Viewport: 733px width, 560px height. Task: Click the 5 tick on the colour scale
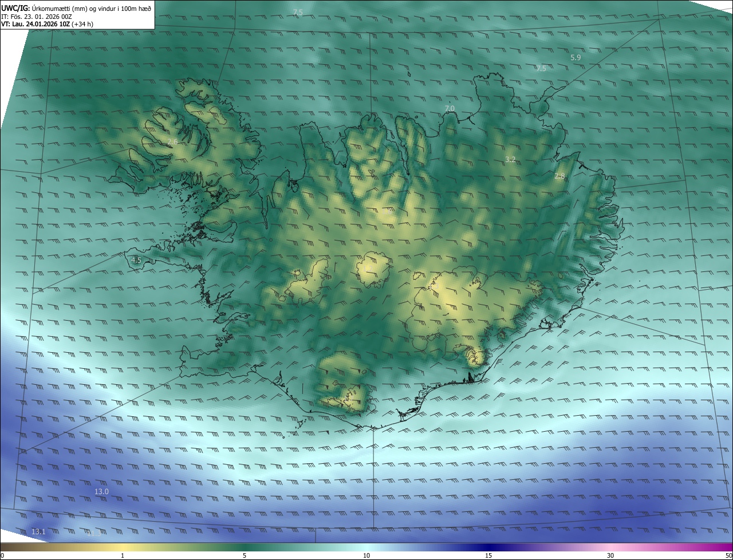(x=245, y=555)
